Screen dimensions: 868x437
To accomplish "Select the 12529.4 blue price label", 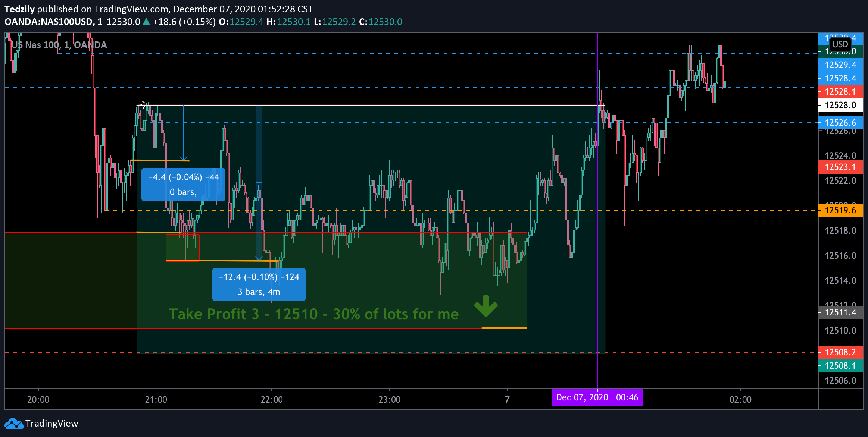I will pos(840,65).
